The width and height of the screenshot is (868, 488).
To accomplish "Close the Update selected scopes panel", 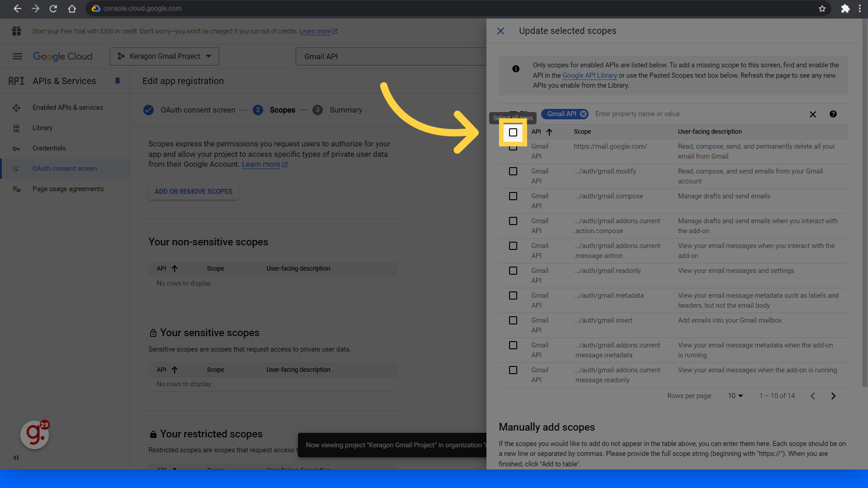I will 500,31.
